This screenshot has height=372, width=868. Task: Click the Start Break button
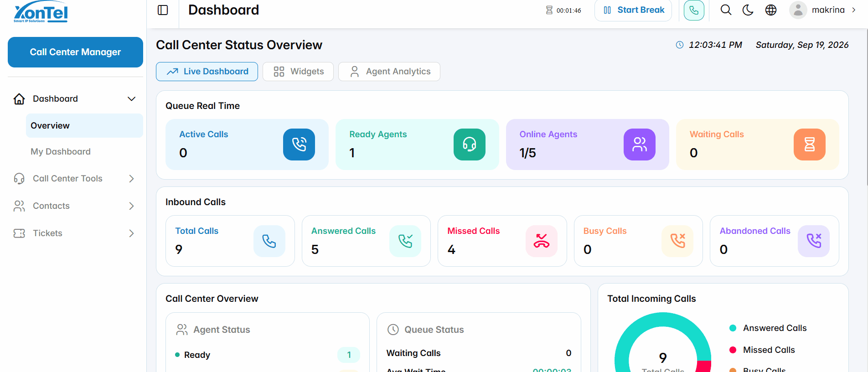click(x=633, y=10)
